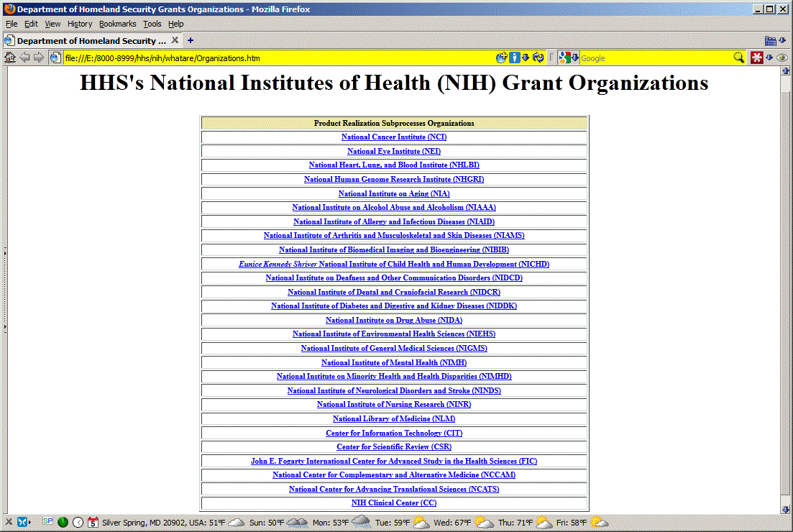Go to the browser Home page icon
The image size is (793, 532).
tap(9, 58)
